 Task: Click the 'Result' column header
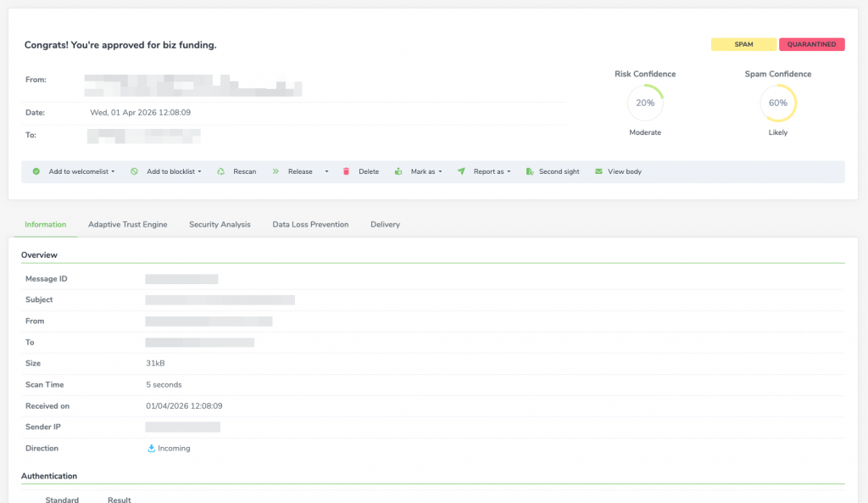[x=119, y=499]
